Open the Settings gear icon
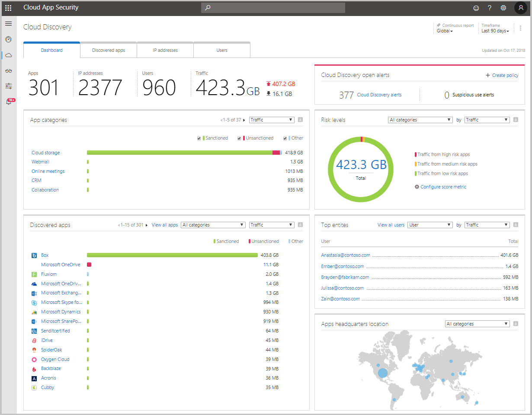This screenshot has width=532, height=415. point(503,8)
